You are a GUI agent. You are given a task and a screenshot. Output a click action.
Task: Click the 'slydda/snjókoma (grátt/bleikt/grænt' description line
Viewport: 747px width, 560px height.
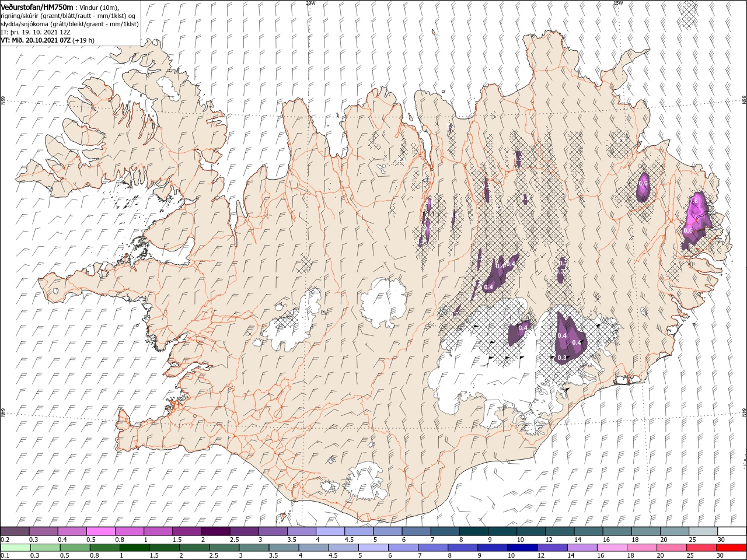tap(69, 24)
